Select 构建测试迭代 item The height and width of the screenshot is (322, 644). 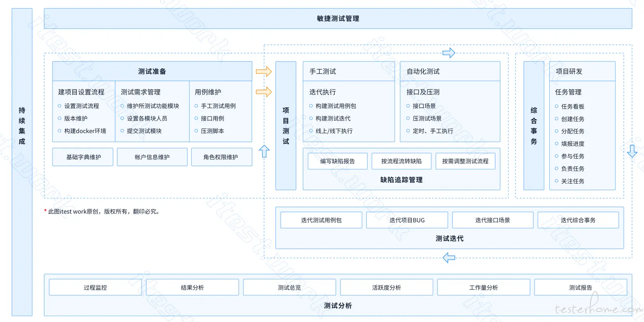pyautogui.click(x=333, y=118)
